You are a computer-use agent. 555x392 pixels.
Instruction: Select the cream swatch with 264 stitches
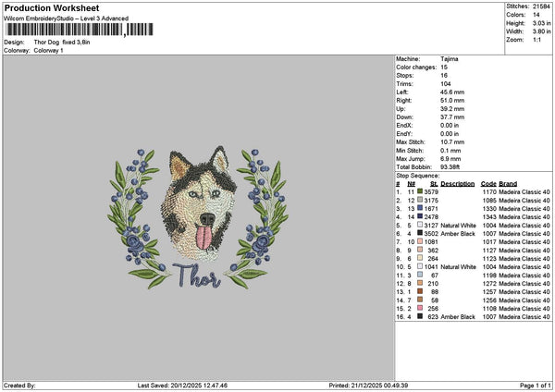(420, 258)
